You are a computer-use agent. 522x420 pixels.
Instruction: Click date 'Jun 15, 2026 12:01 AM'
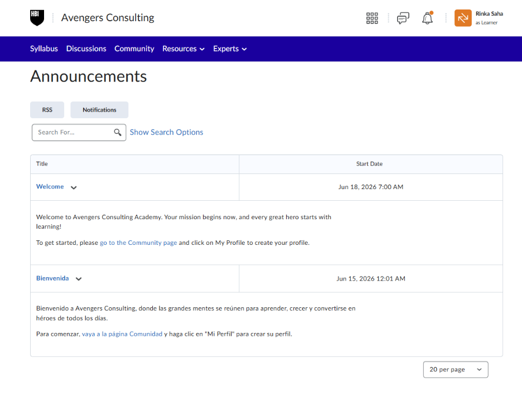coord(370,278)
